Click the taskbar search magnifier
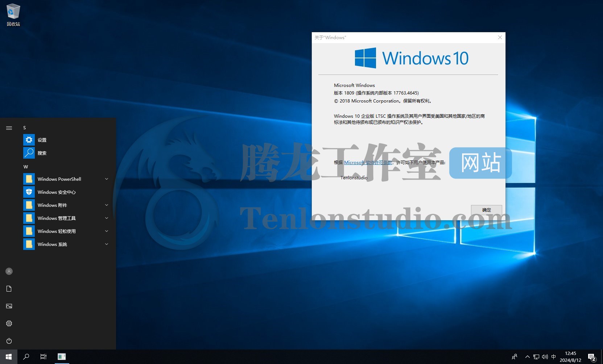The width and height of the screenshot is (603, 364). click(x=26, y=357)
